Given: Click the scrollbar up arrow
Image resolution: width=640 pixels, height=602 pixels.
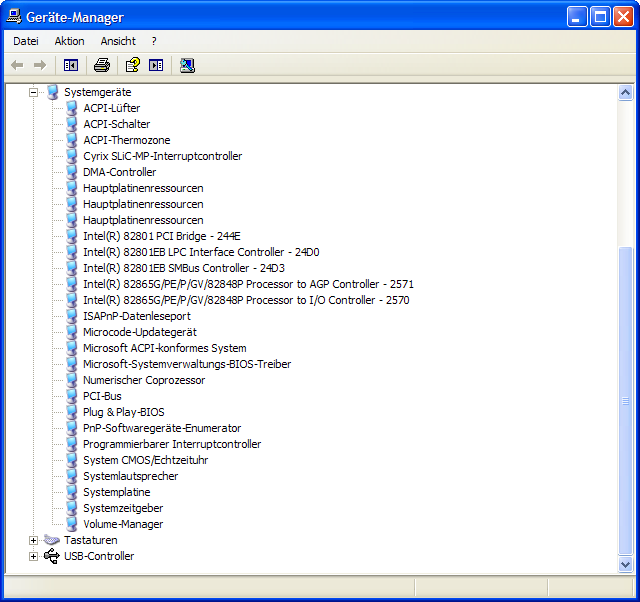Looking at the screenshot, I should click(x=625, y=93).
